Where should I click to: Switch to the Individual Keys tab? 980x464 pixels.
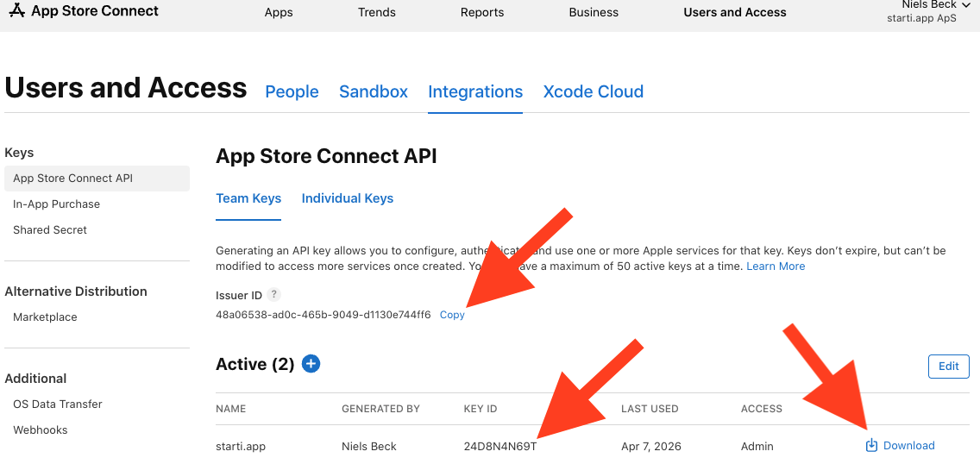[x=348, y=198]
